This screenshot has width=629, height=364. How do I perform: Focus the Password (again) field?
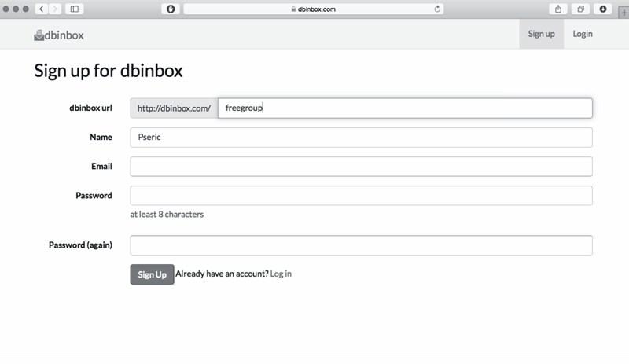pos(361,245)
